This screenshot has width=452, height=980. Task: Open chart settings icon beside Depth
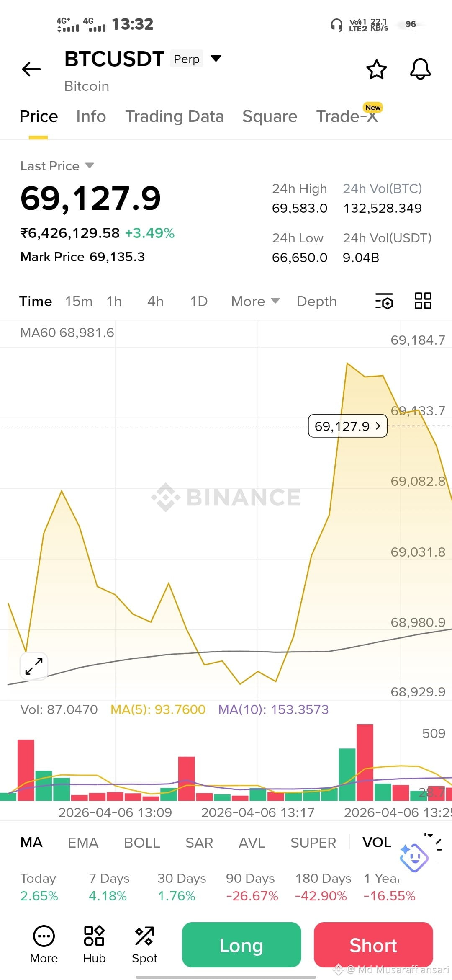tap(384, 301)
